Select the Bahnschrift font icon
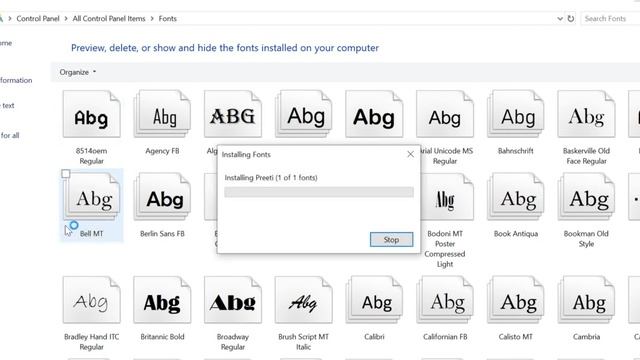640x360 pixels. pos(516,114)
